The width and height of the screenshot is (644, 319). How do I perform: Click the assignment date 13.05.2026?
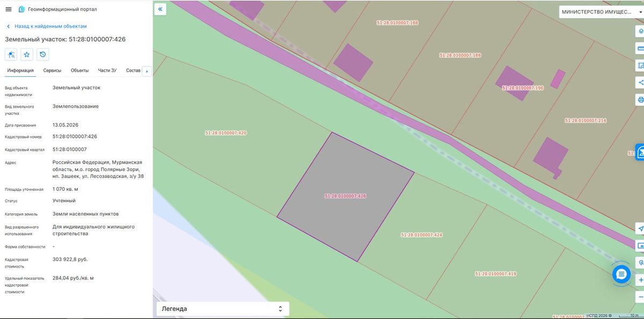click(x=65, y=125)
